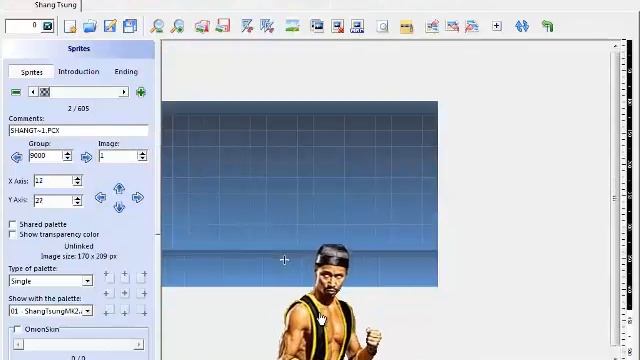640x360 pixels.
Task: Click the first magnifier search sprite icon
Action: 158,27
